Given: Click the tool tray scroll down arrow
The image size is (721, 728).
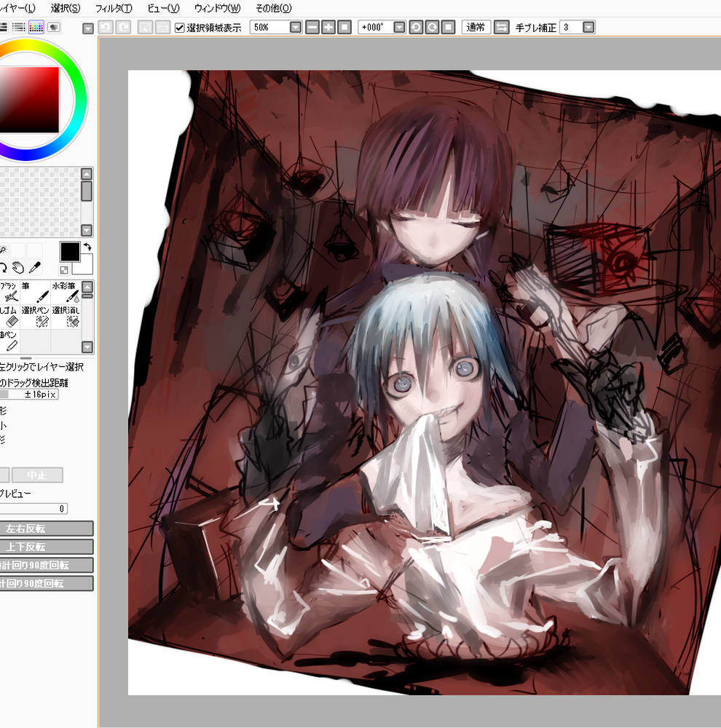Looking at the screenshot, I should 87,347.
